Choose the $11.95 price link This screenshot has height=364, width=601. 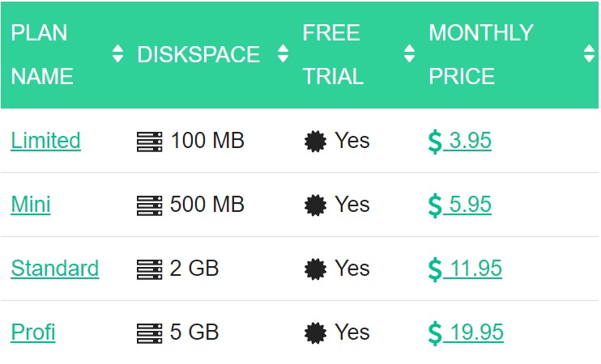[x=465, y=269]
